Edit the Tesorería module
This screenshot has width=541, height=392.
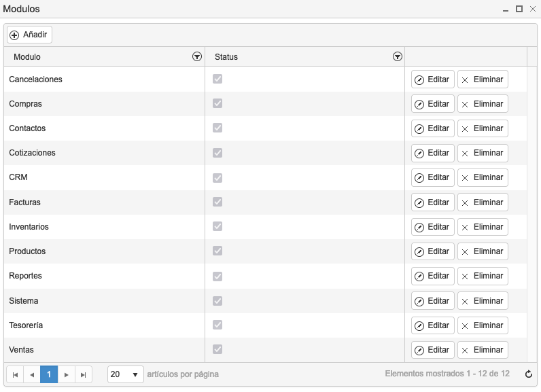tap(433, 325)
